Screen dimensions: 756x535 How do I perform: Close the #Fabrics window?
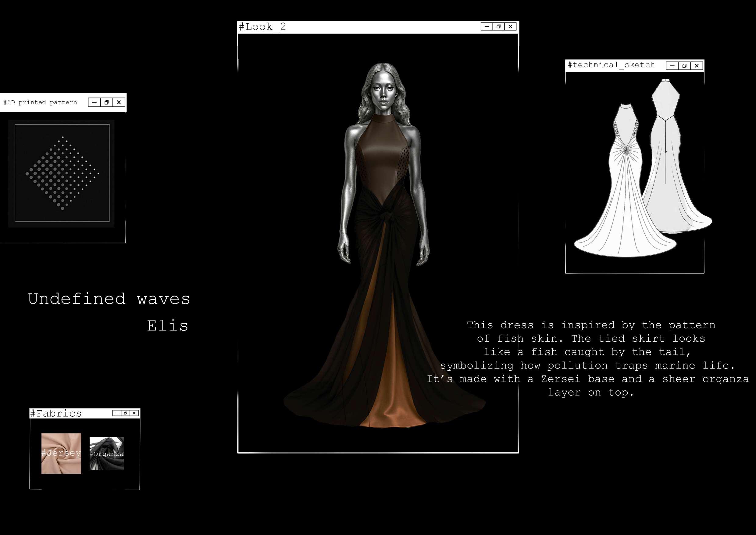(134, 413)
